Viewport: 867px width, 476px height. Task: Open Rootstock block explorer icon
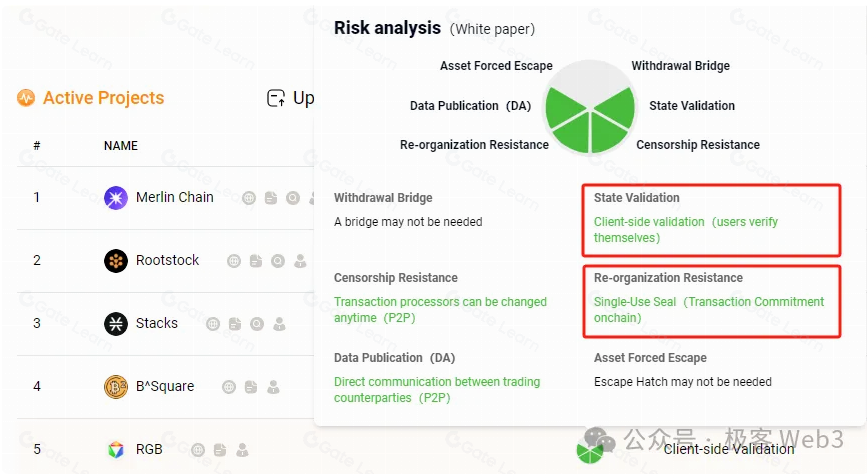tap(278, 261)
